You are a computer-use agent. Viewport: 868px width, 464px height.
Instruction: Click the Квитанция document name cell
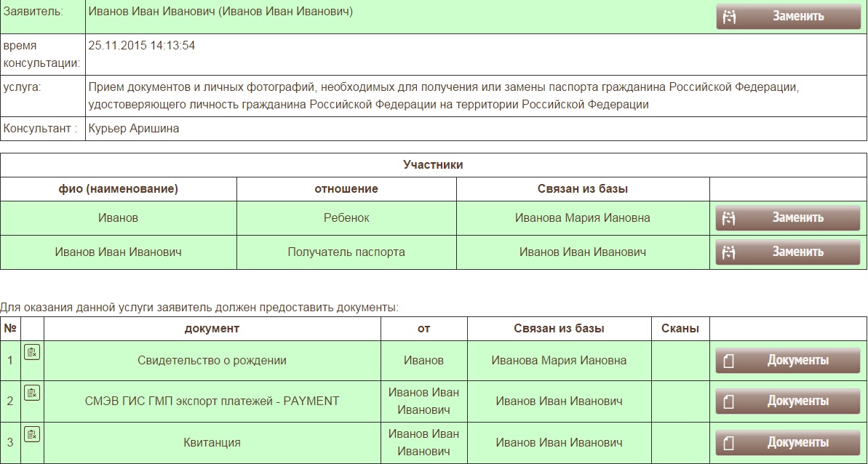[x=212, y=442]
